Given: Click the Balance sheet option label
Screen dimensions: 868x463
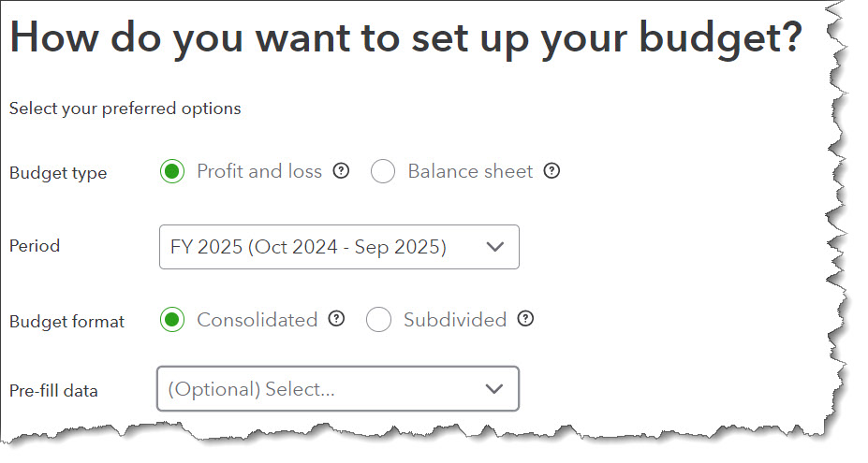Looking at the screenshot, I should point(470,172).
